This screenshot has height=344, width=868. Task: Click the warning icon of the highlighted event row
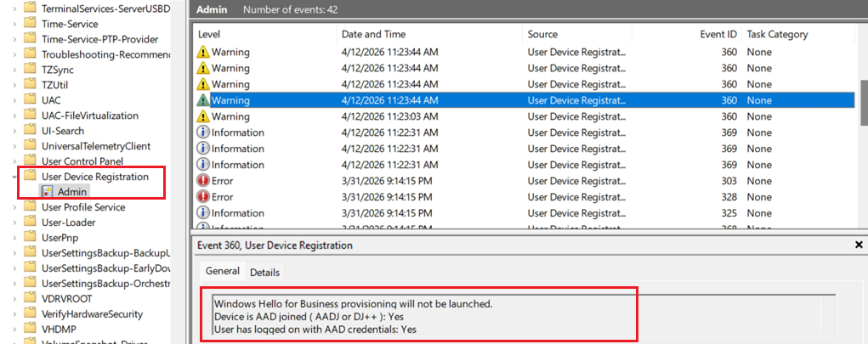(x=203, y=101)
